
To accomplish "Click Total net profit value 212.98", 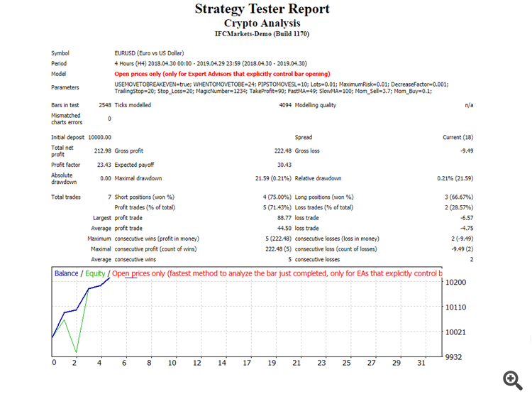I will pyautogui.click(x=102, y=151).
